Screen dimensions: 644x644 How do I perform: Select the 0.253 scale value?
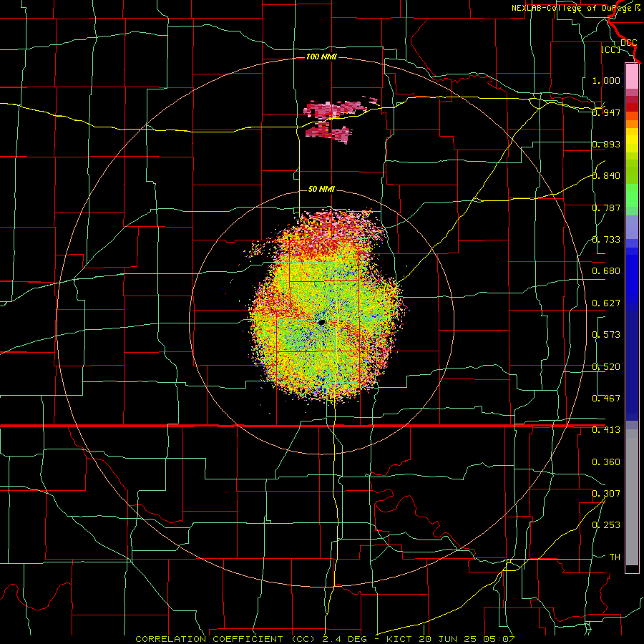tap(606, 525)
